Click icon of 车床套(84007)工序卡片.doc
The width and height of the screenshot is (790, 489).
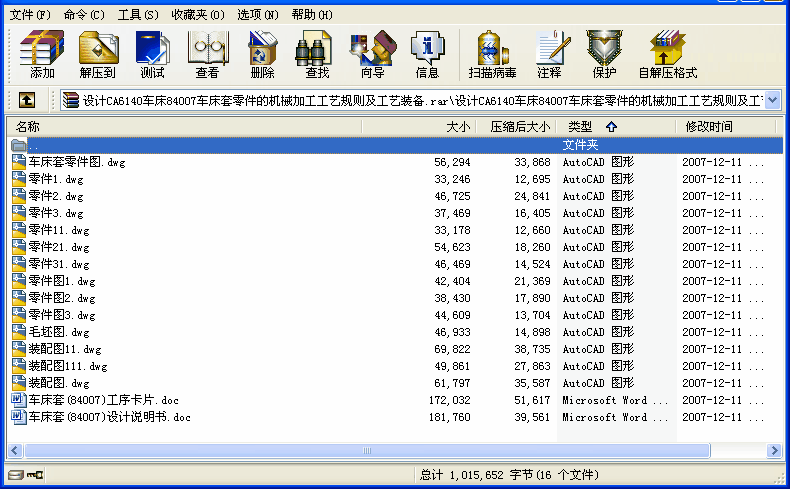[x=19, y=400]
